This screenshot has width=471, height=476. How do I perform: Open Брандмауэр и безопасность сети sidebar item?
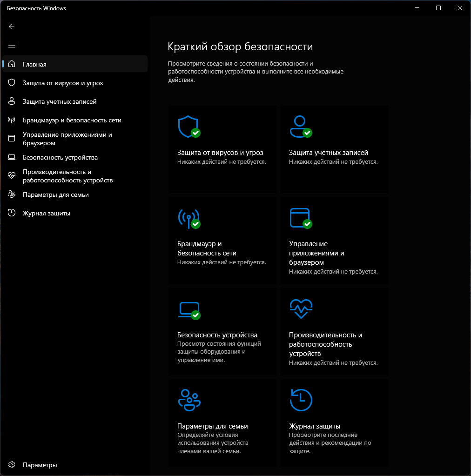[75, 120]
